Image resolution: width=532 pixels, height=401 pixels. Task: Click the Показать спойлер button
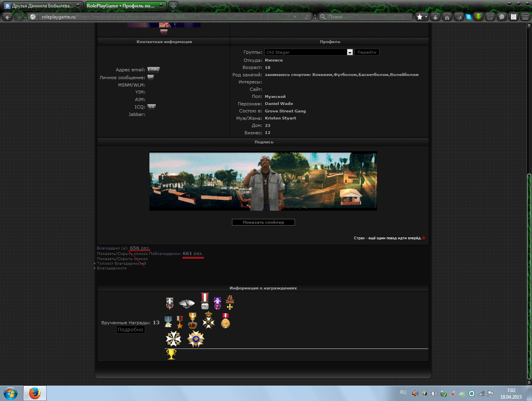(263, 222)
